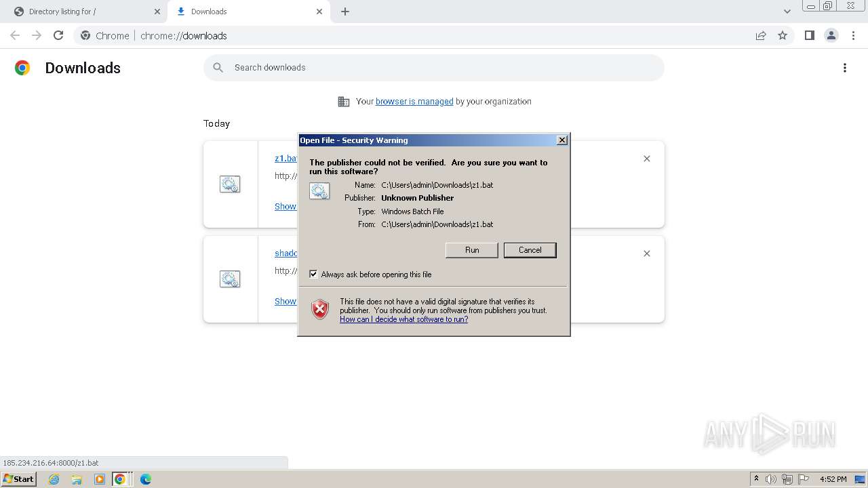Select the Downloads tab
868x488 pixels.
point(248,12)
